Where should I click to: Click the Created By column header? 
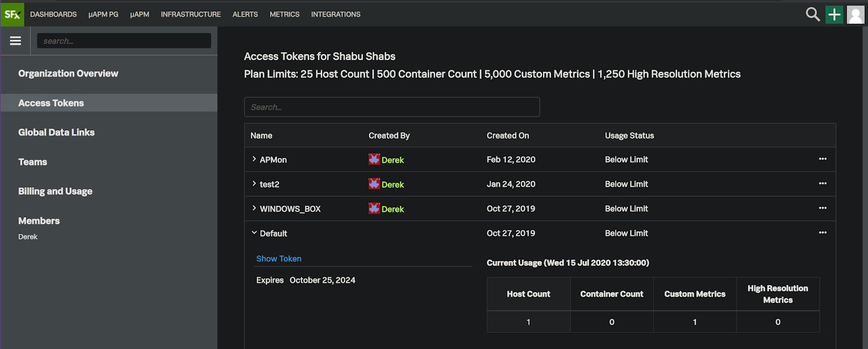pos(389,135)
